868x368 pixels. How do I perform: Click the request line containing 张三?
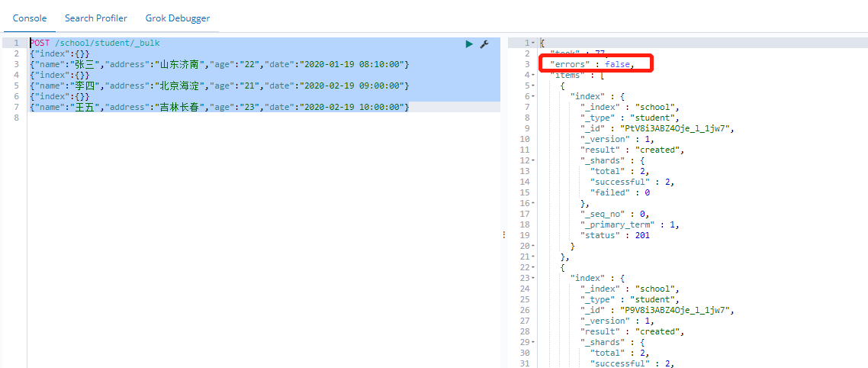(220, 64)
